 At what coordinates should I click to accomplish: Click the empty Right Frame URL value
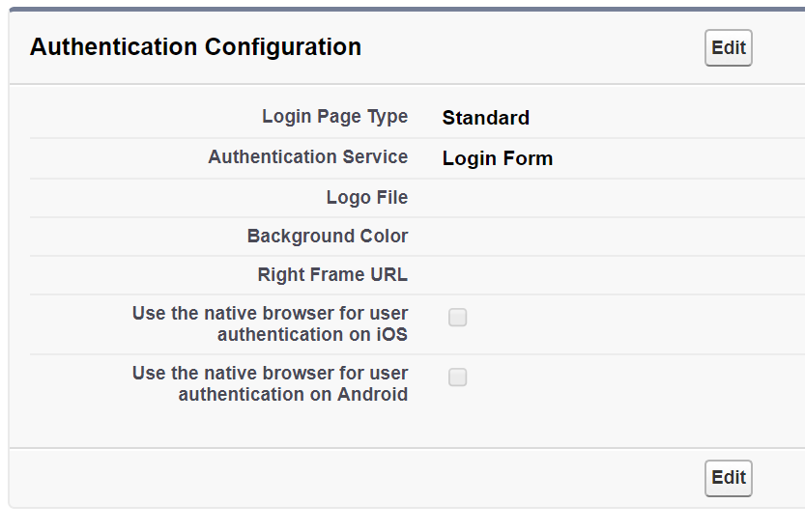point(580,275)
